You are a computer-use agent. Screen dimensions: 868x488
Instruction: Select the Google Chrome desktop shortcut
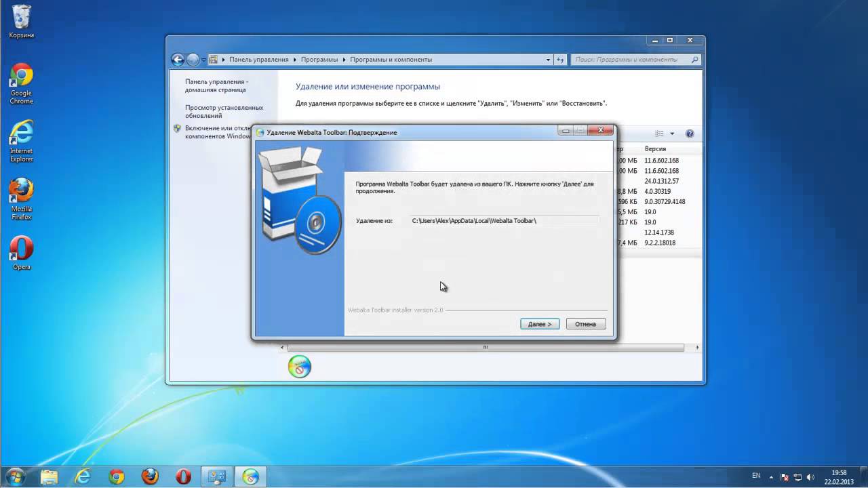(x=21, y=84)
